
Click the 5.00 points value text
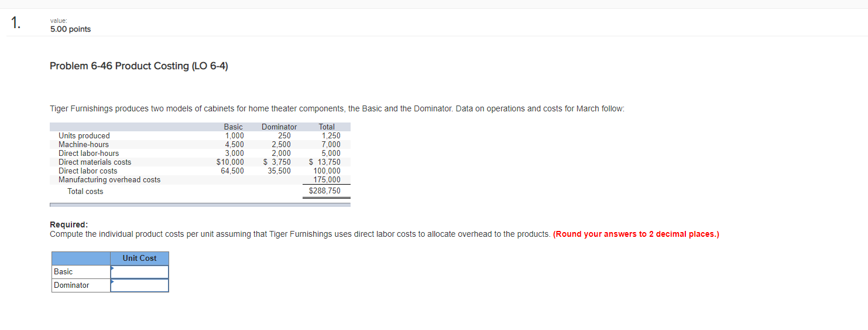click(70, 29)
